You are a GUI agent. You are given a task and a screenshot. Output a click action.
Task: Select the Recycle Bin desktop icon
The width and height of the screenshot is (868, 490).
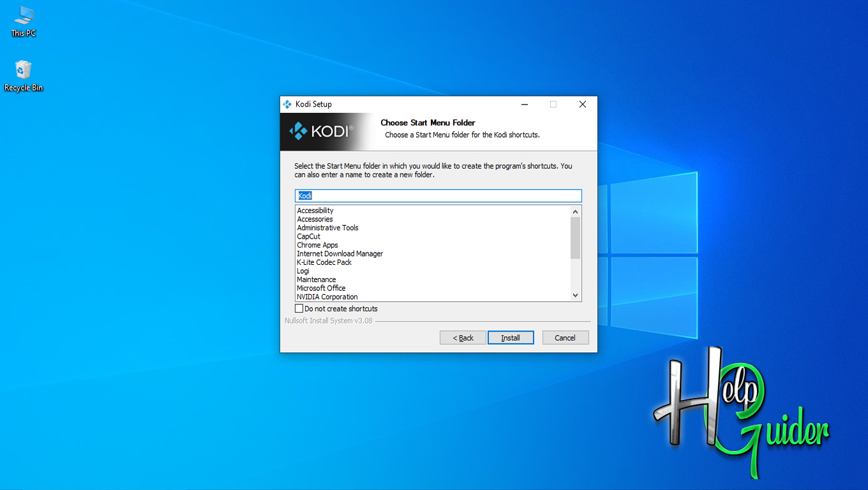click(24, 76)
